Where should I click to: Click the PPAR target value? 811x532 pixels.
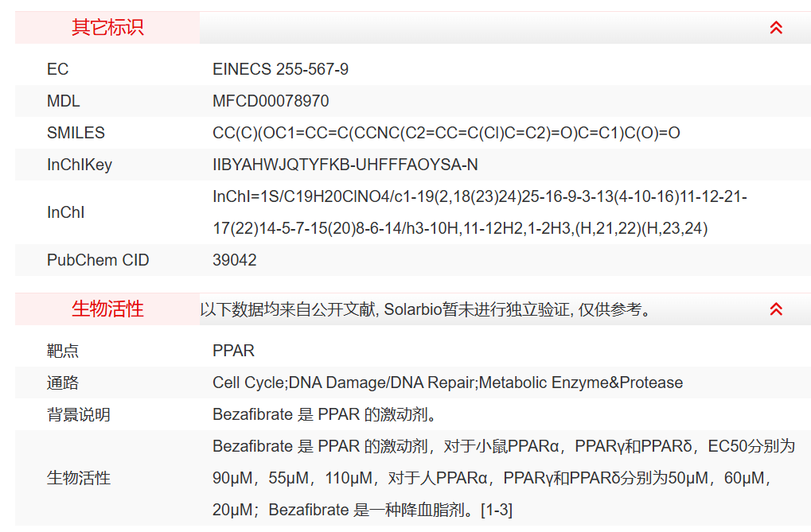(233, 351)
